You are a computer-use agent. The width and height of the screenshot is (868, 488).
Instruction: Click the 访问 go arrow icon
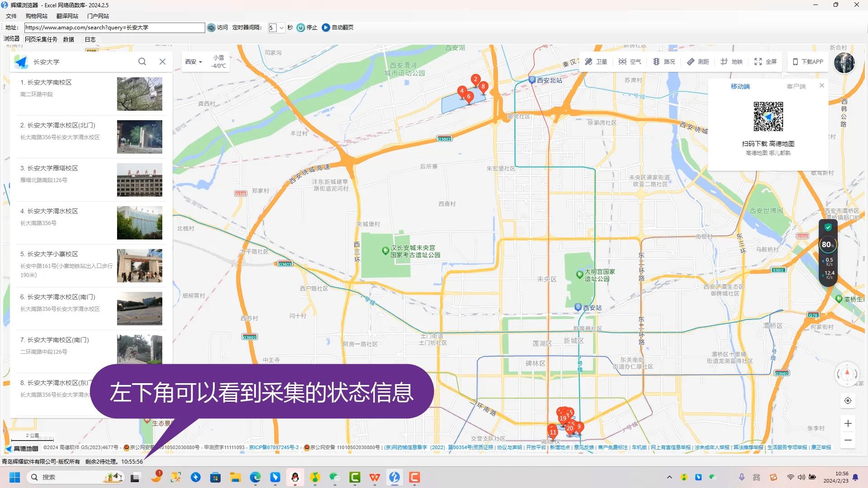(211, 28)
